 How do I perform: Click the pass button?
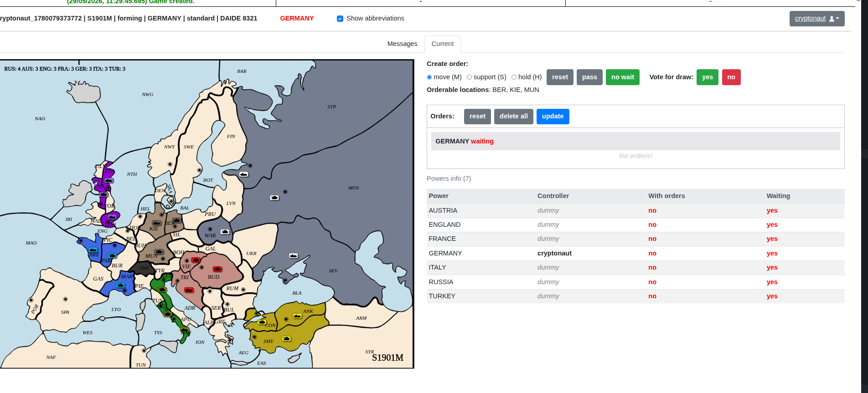pos(589,77)
